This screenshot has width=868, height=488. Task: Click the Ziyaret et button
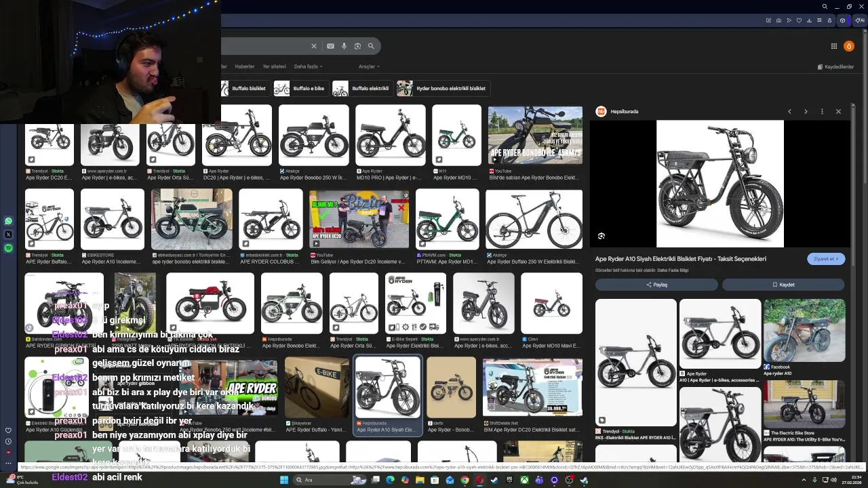pos(826,259)
